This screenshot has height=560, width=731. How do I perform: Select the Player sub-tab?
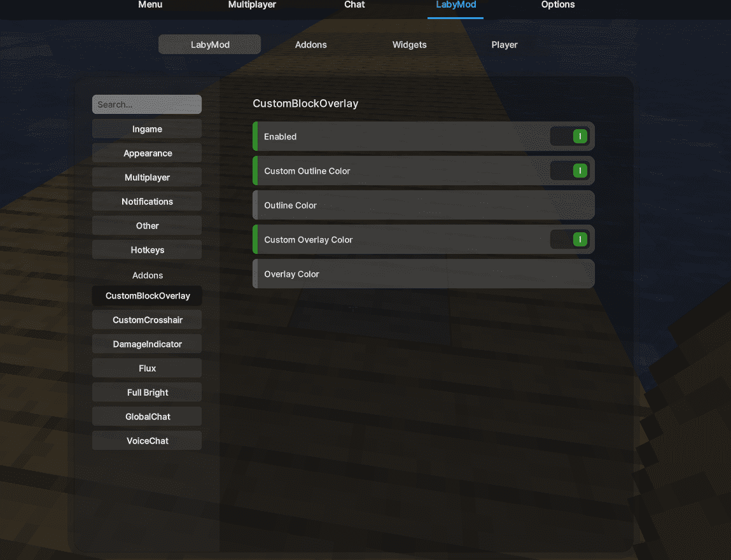(505, 45)
